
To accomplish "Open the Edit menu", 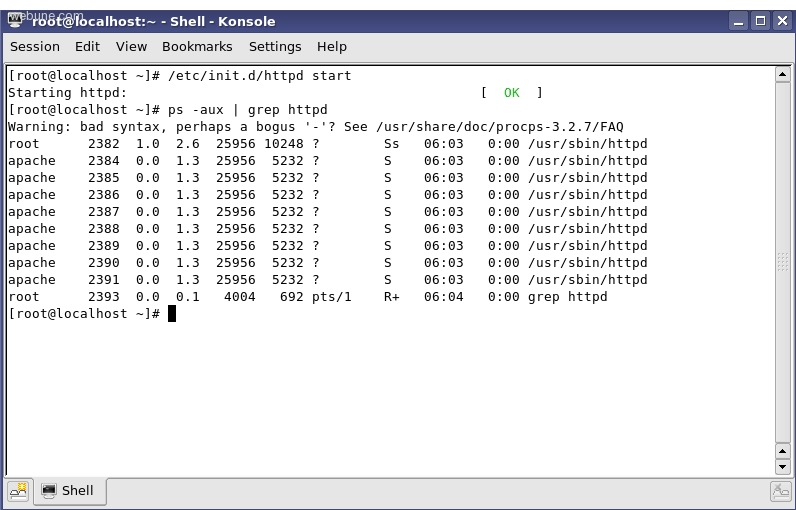I will 87,47.
